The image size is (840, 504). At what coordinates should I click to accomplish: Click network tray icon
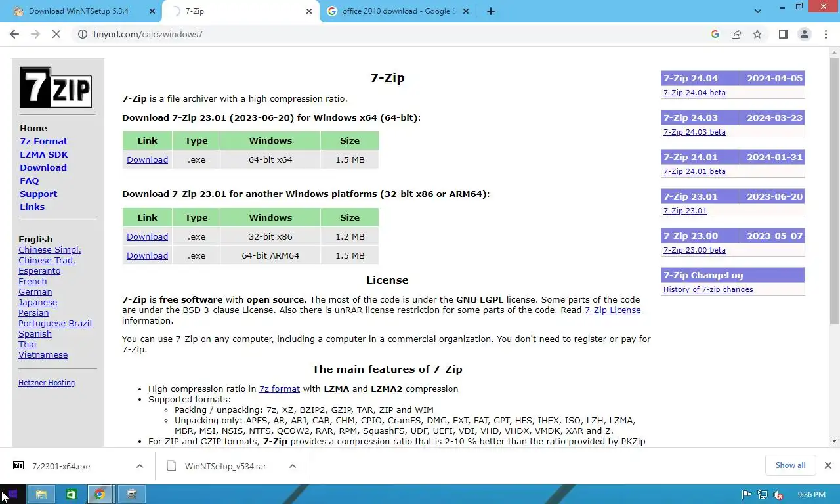[x=763, y=495]
